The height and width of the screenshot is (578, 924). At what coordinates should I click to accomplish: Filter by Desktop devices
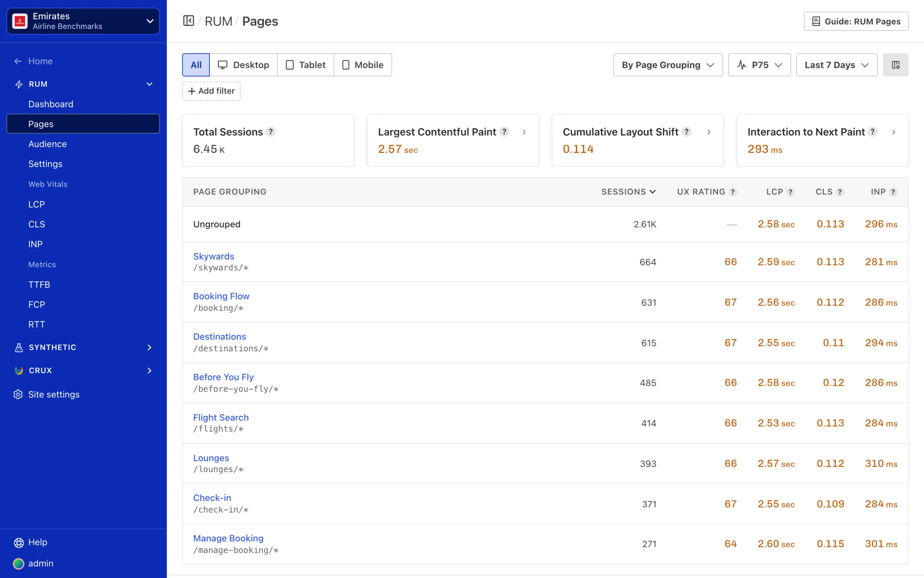pos(244,65)
